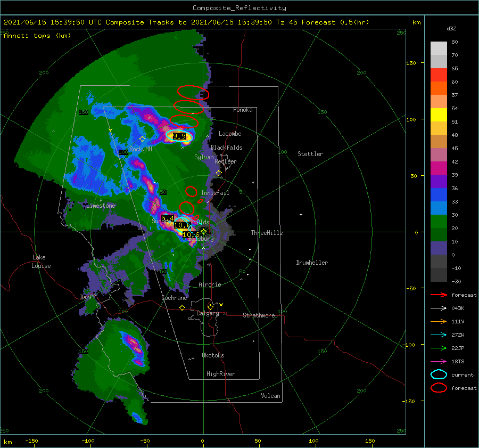Click the Vulcan city label

(271, 396)
